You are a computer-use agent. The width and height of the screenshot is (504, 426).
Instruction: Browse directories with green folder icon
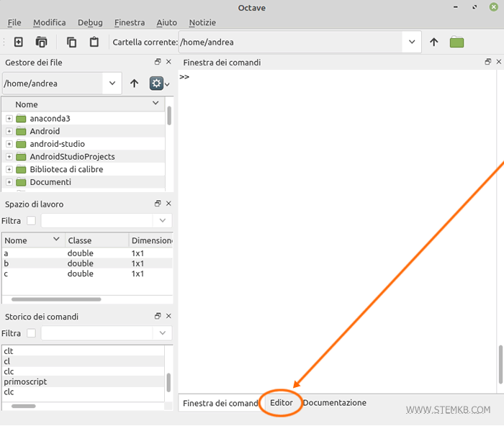tap(456, 42)
